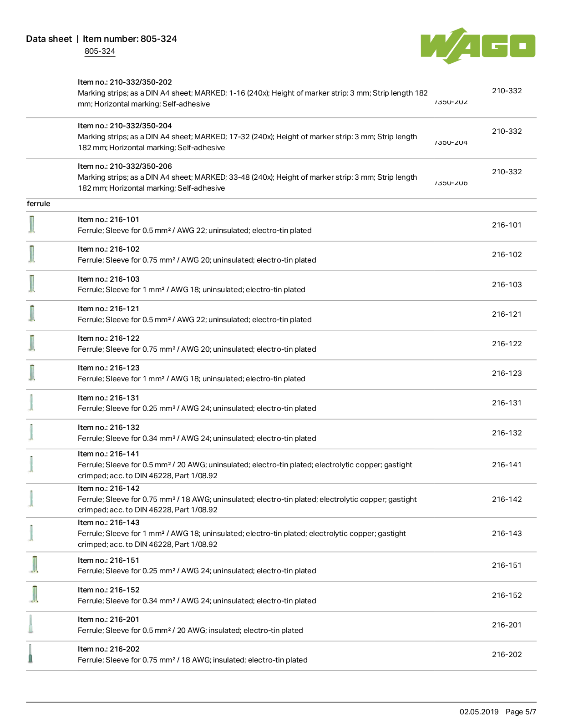Select the 216-131 ferrule picture

[x=31, y=402]
